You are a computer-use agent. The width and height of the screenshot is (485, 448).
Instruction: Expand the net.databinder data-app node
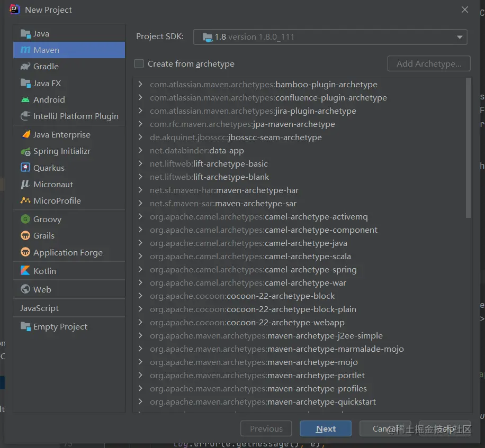(140, 150)
